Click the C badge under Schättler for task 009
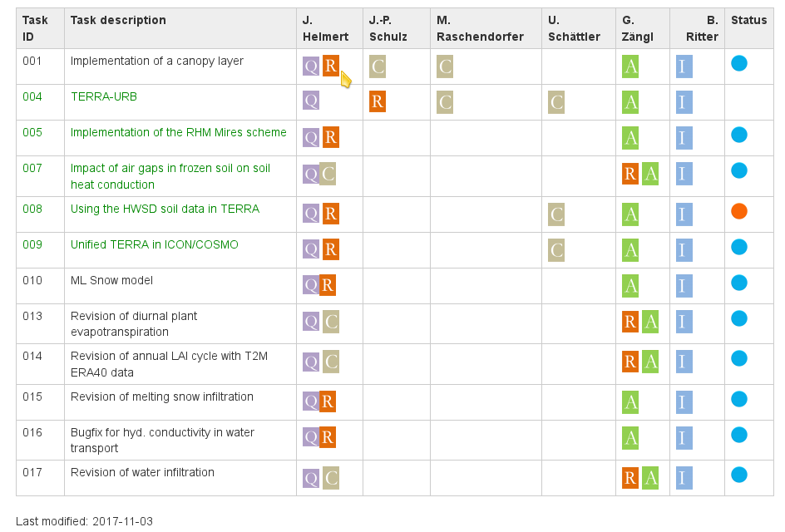 pyautogui.click(x=557, y=250)
